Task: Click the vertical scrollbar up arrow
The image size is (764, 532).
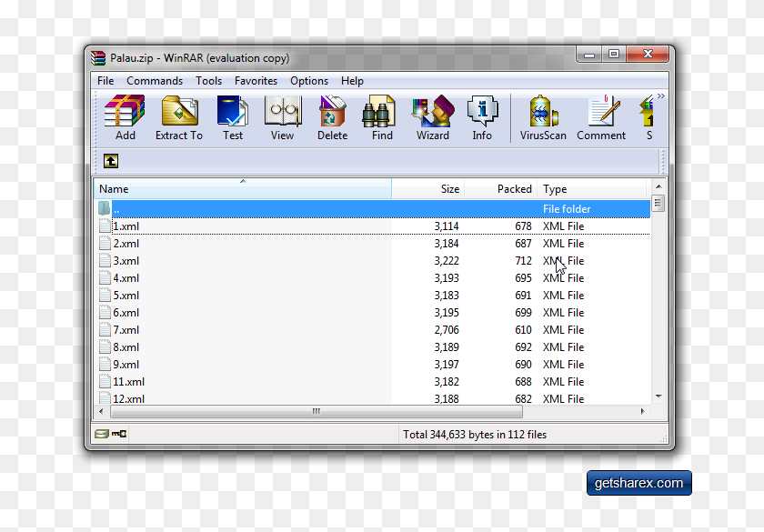Action: click(658, 186)
